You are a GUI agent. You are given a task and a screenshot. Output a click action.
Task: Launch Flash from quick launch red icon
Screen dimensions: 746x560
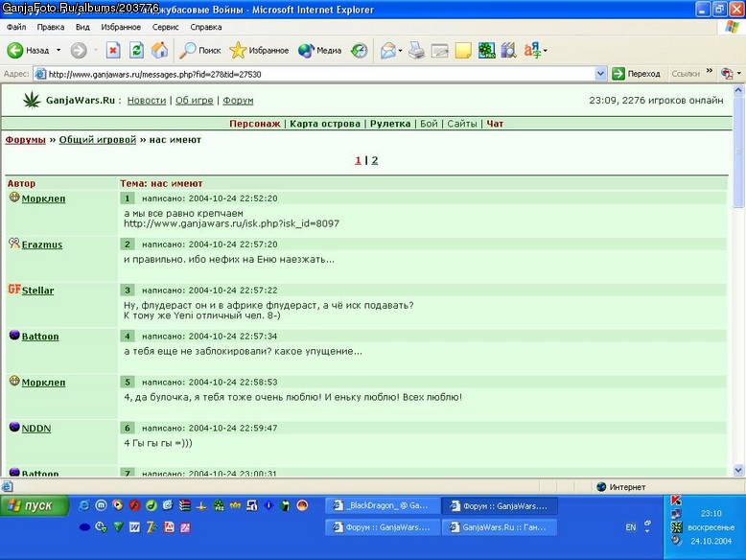134,505
